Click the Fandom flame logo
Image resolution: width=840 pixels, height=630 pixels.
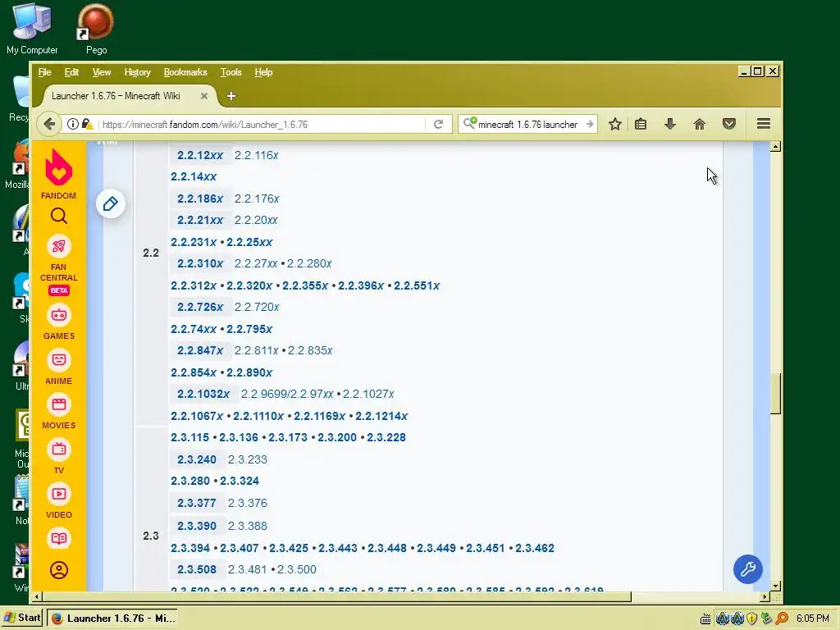point(59,167)
